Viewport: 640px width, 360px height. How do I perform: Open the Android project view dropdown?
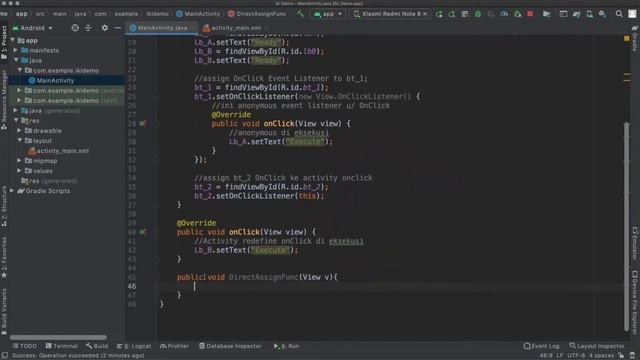[33, 28]
